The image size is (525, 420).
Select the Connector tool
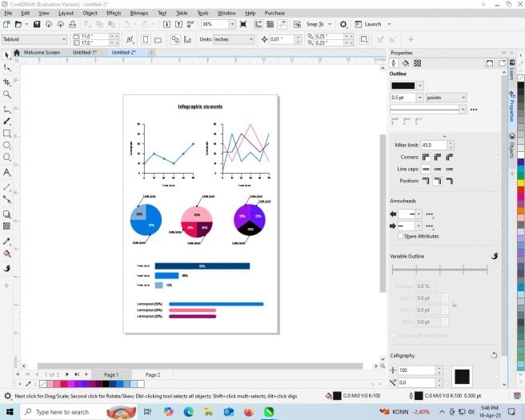point(6,199)
